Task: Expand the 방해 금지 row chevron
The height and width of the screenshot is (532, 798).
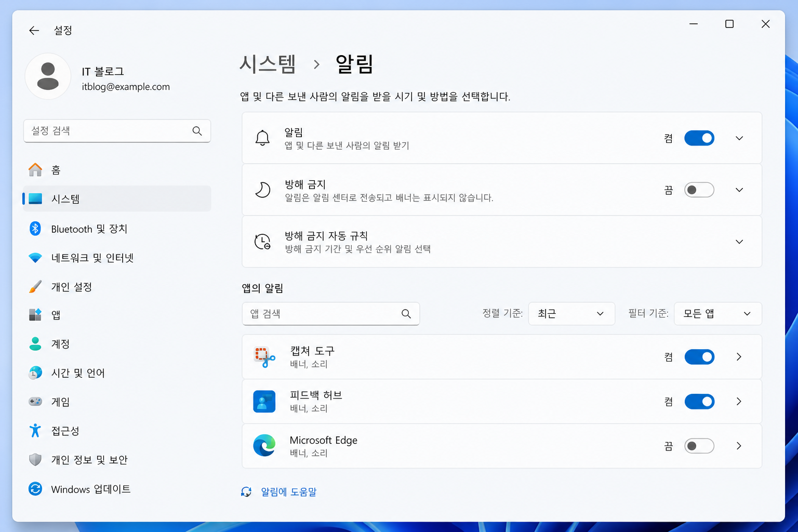Action: (x=739, y=190)
